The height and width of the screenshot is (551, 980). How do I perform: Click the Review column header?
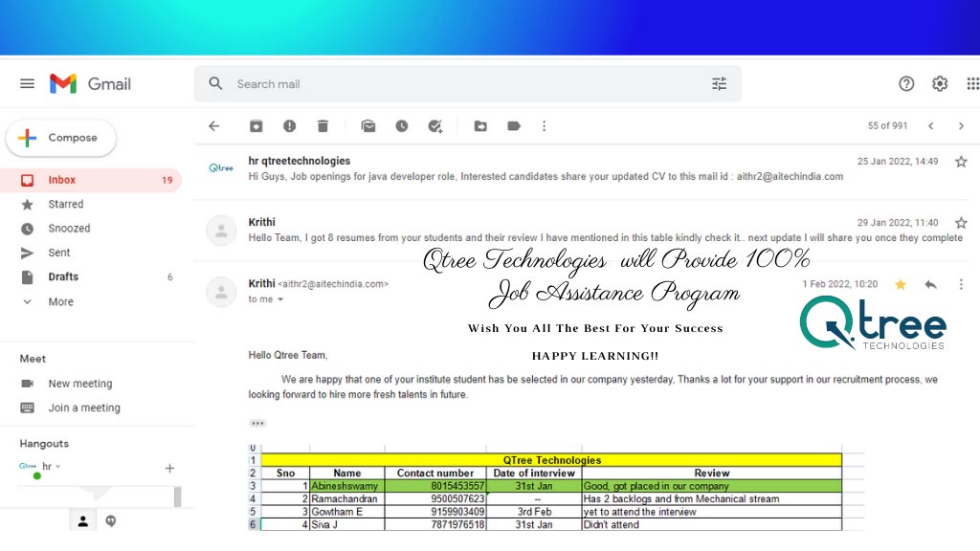[x=711, y=473]
